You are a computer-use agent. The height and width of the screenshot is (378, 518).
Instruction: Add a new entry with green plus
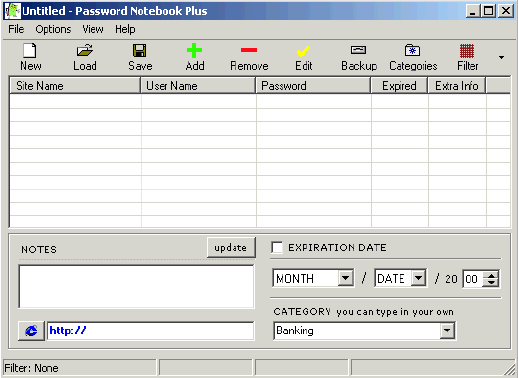click(x=195, y=57)
